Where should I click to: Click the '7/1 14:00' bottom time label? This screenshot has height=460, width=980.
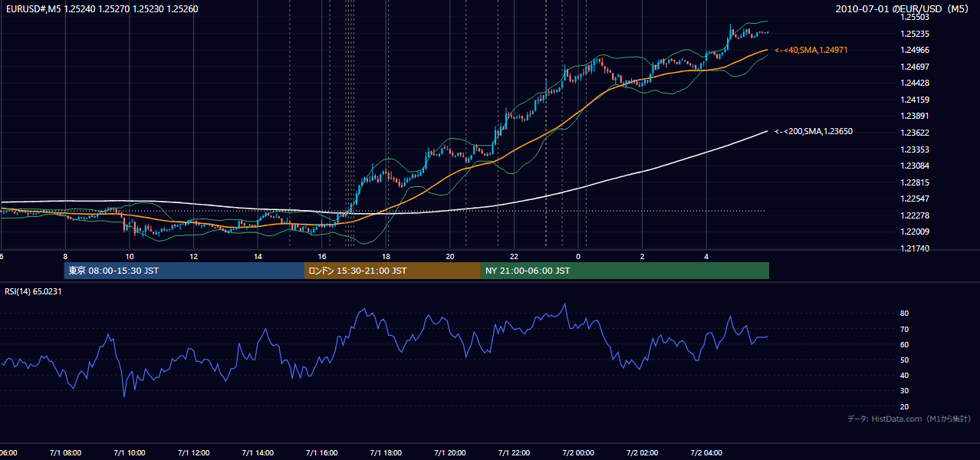point(258,453)
